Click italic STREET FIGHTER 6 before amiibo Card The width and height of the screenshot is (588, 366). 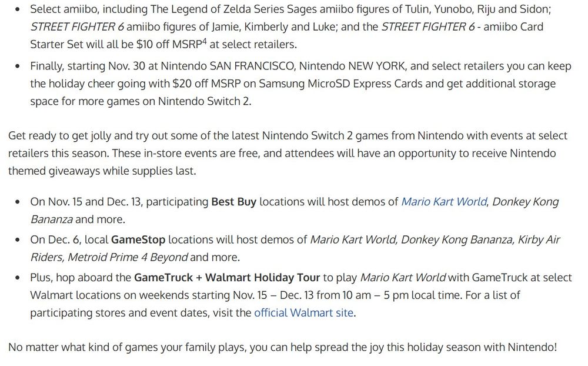pyautogui.click(x=428, y=26)
